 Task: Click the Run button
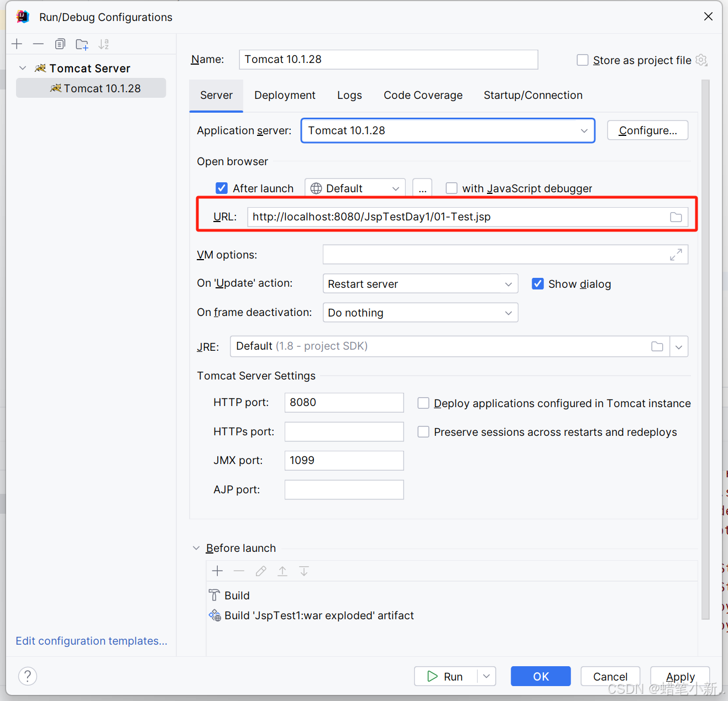click(446, 676)
